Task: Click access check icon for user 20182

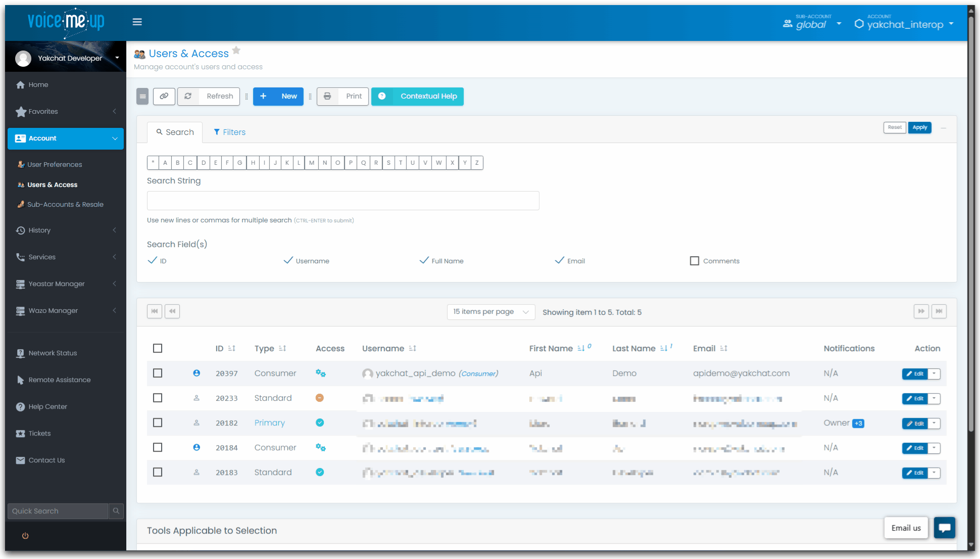Action: pyautogui.click(x=320, y=423)
